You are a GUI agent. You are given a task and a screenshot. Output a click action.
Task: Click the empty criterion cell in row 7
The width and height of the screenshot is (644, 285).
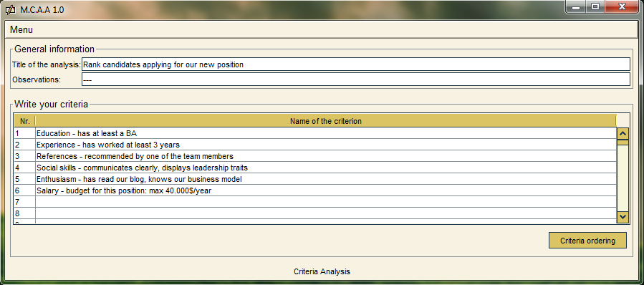click(326, 202)
